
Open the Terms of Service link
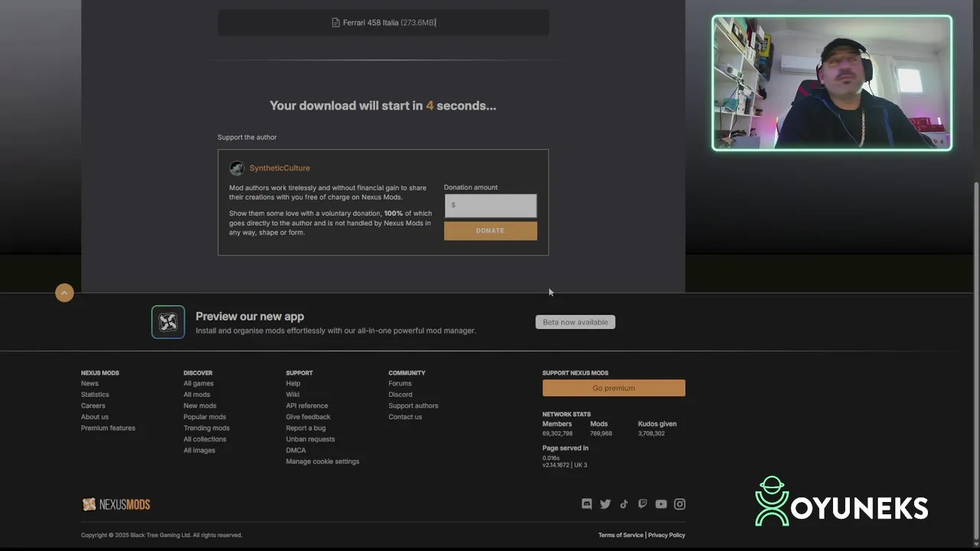click(621, 535)
